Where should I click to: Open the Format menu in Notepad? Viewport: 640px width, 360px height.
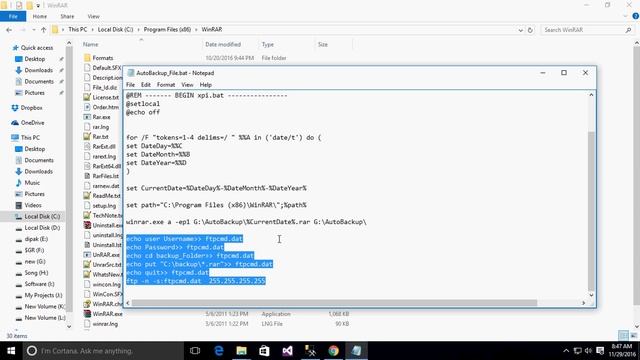point(166,85)
